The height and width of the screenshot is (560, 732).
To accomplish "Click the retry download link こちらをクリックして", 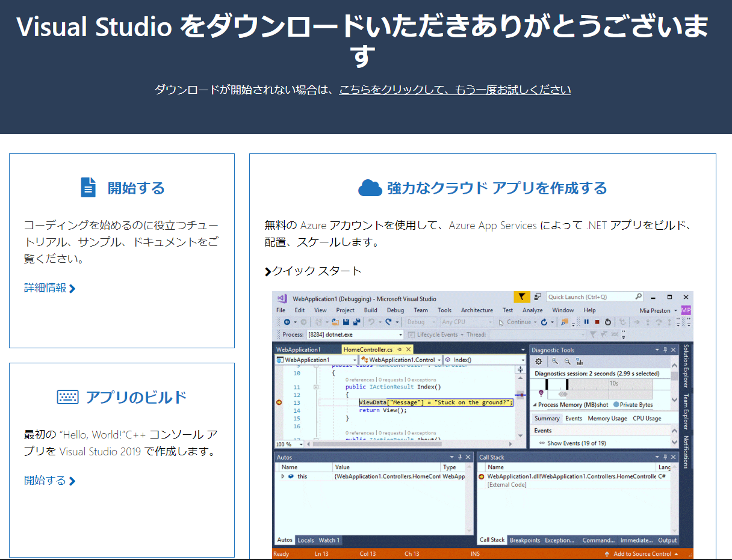I will (x=454, y=90).
